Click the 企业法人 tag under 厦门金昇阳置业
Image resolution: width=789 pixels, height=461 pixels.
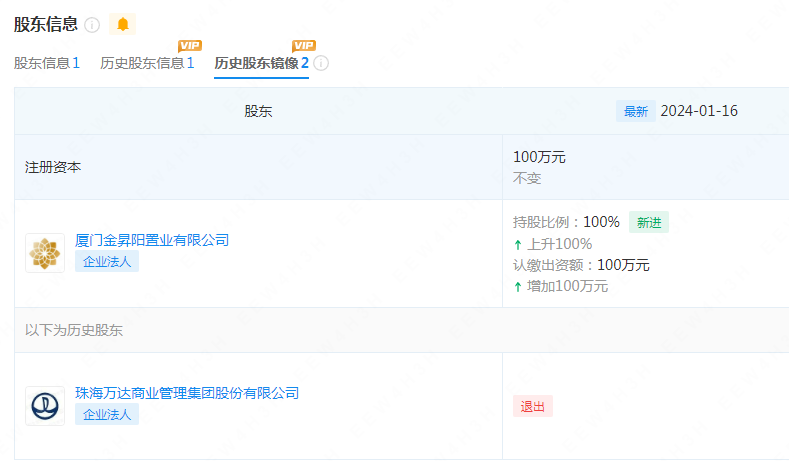[x=107, y=262]
